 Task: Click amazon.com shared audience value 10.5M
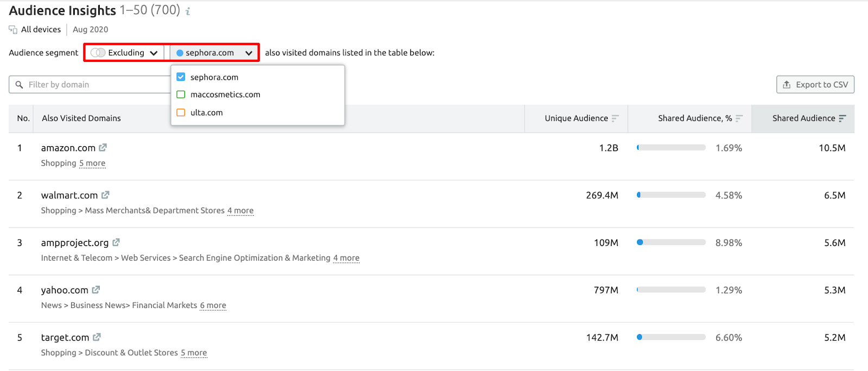point(832,148)
